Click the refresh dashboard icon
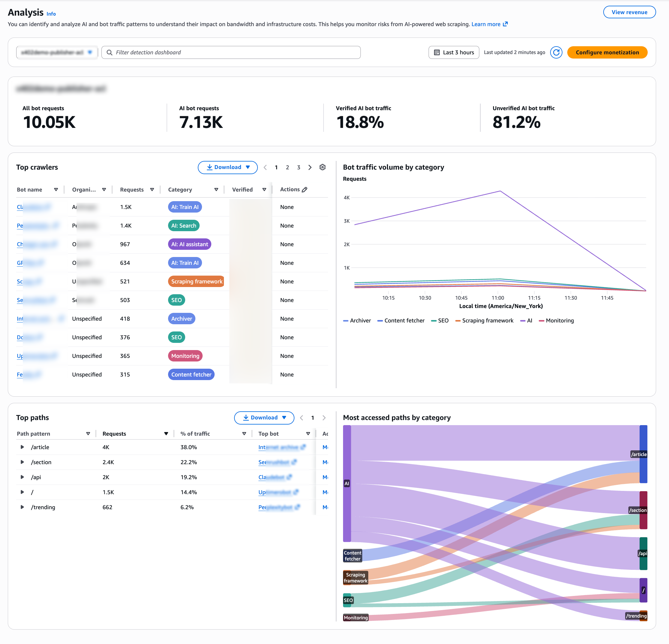Image resolution: width=669 pixels, height=644 pixels. point(556,53)
